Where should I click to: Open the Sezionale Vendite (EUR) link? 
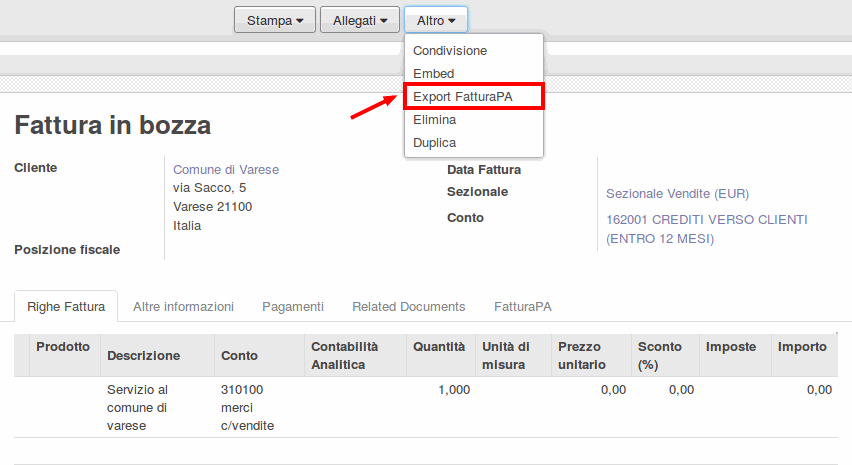click(677, 194)
